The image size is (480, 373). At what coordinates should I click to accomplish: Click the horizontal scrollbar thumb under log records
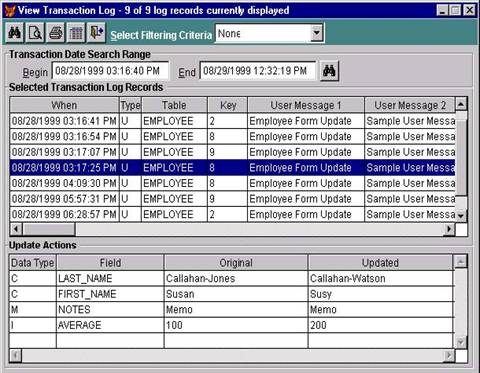click(49, 229)
